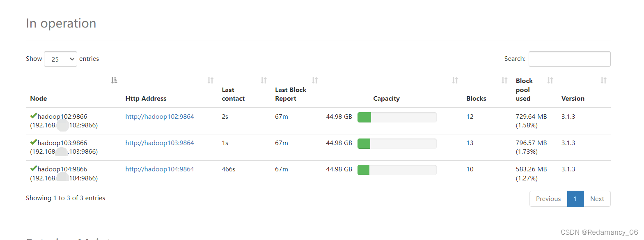Go to Previous page

point(548,199)
